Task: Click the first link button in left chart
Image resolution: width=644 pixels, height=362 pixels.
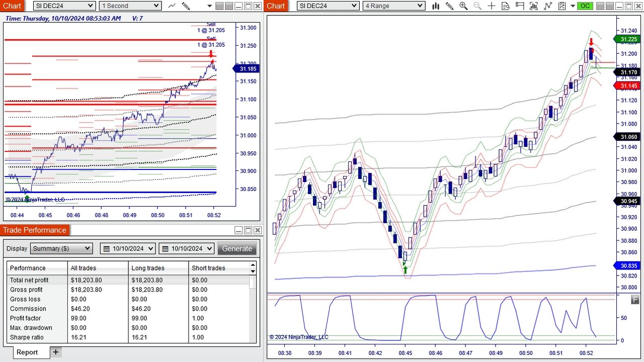Action: point(219,6)
